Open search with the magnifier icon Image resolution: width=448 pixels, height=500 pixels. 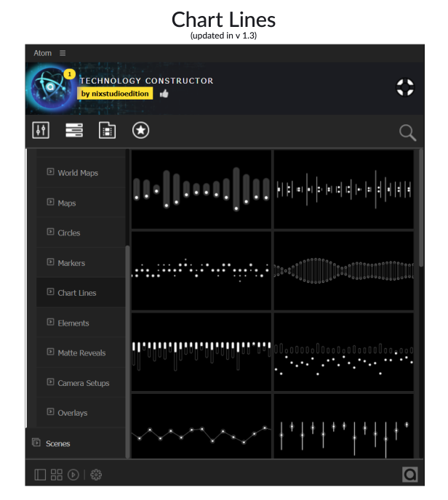[x=408, y=132]
